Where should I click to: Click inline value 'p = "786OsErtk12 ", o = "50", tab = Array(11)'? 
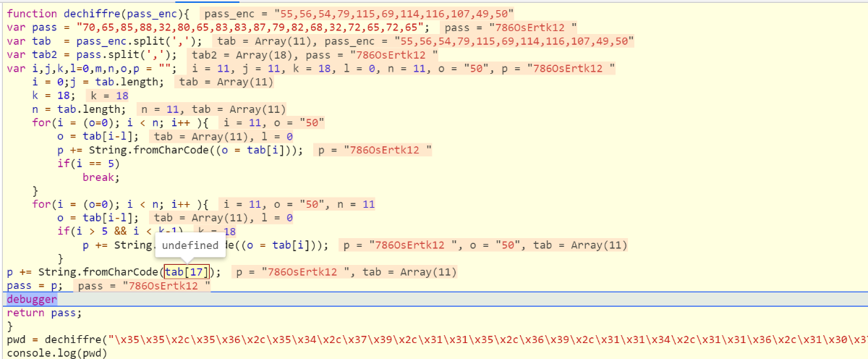point(486,246)
